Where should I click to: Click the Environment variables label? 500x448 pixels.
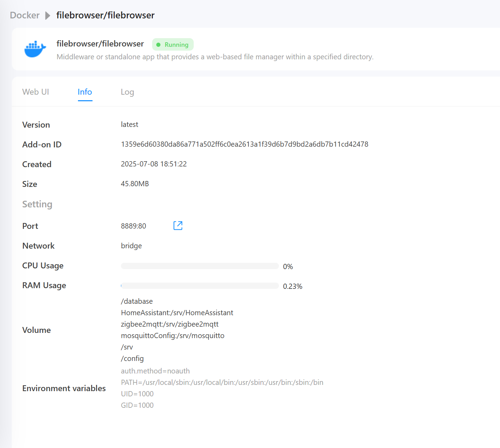tap(64, 388)
